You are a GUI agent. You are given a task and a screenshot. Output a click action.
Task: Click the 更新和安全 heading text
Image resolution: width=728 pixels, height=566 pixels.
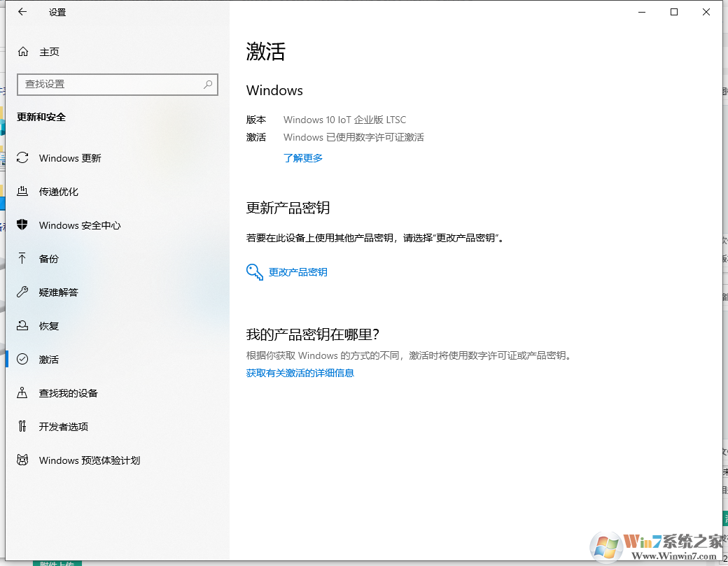pyautogui.click(x=41, y=117)
